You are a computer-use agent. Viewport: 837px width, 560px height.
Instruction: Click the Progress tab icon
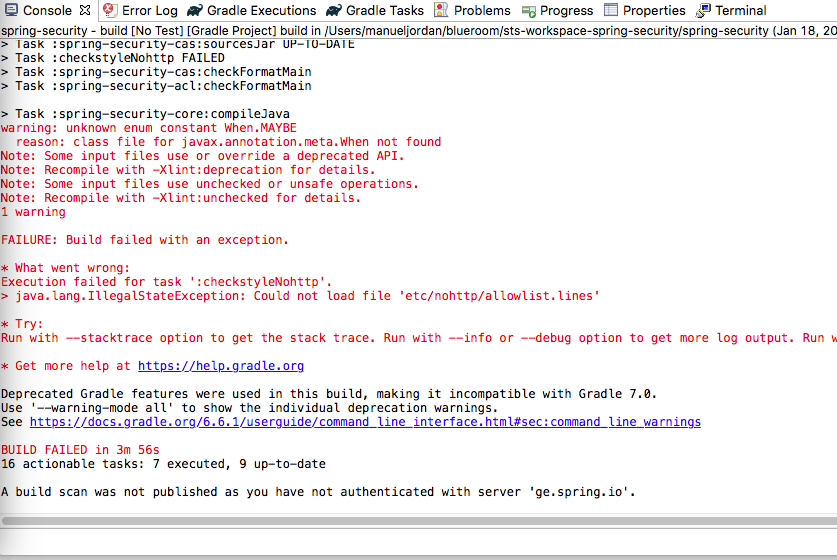point(528,10)
